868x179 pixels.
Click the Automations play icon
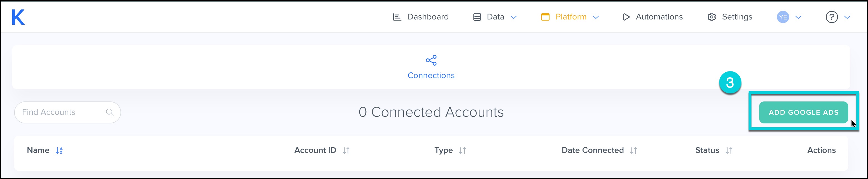click(626, 17)
